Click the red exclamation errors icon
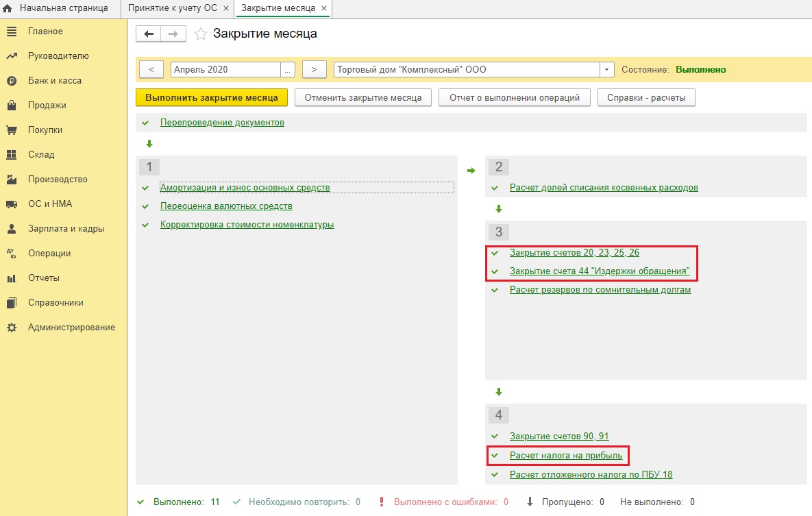The image size is (812, 516). (382, 502)
